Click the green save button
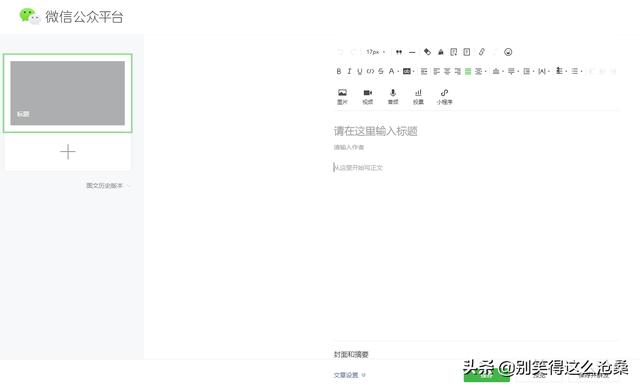 point(487,376)
